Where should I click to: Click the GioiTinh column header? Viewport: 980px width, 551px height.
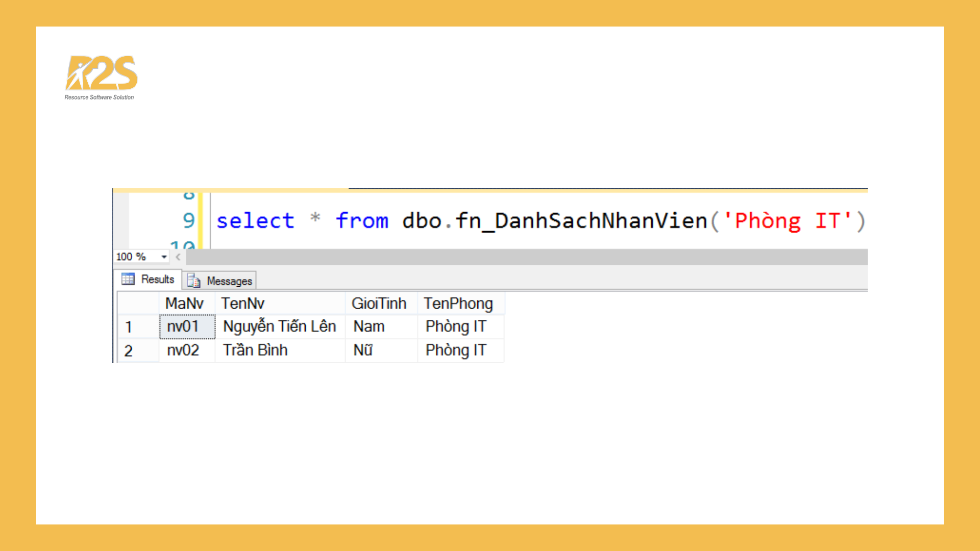coord(380,303)
